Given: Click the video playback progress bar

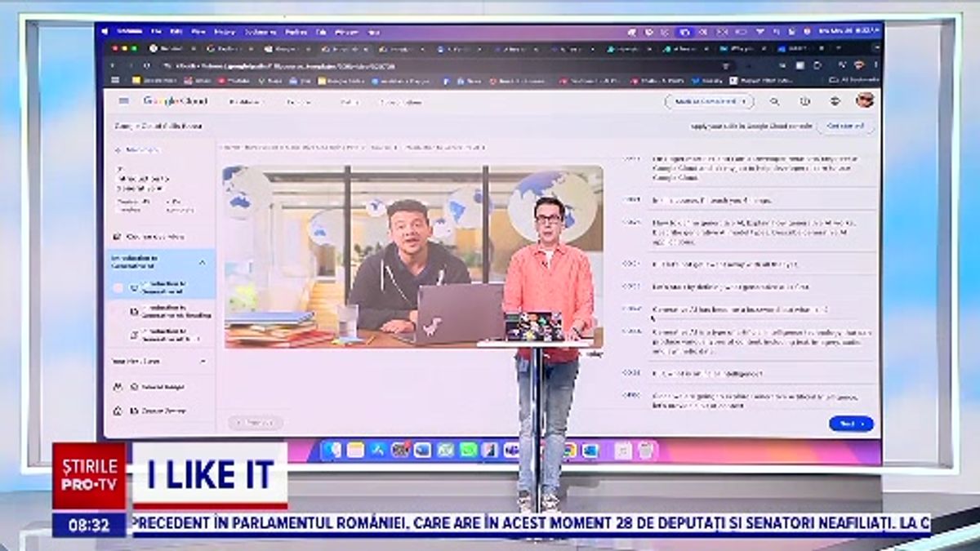Looking at the screenshot, I should (x=408, y=351).
